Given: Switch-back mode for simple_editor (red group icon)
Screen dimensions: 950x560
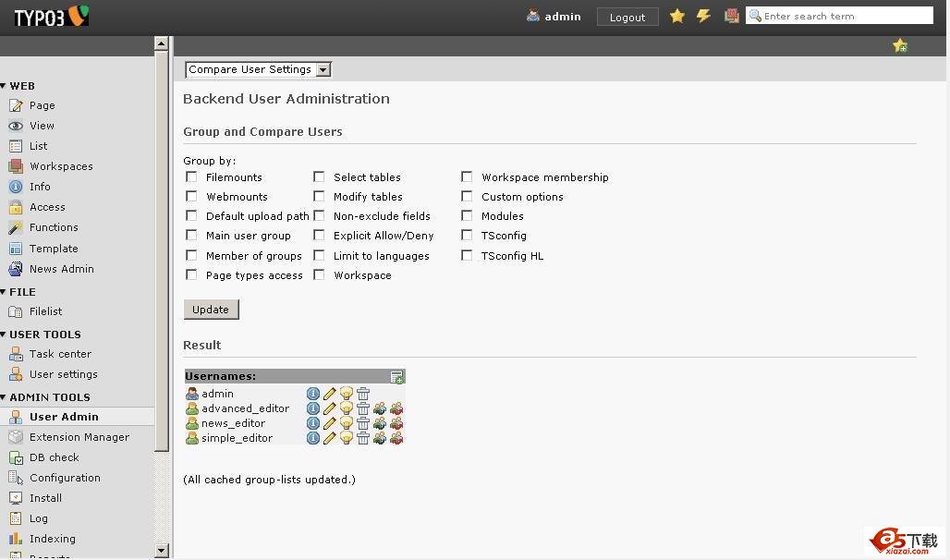Looking at the screenshot, I should [x=396, y=438].
